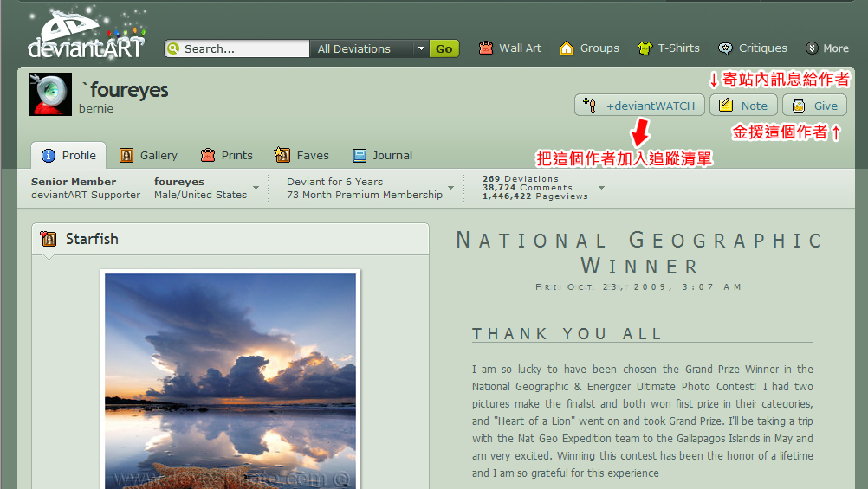Image resolution: width=868 pixels, height=489 pixels.
Task: Click the Senior Member label
Action: click(74, 182)
